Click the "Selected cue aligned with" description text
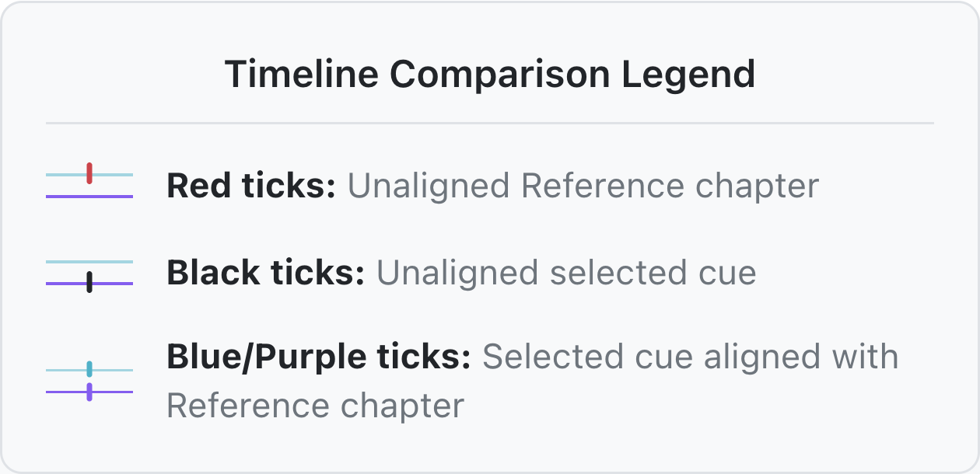Viewport: 980px width, 474px height. (x=691, y=357)
